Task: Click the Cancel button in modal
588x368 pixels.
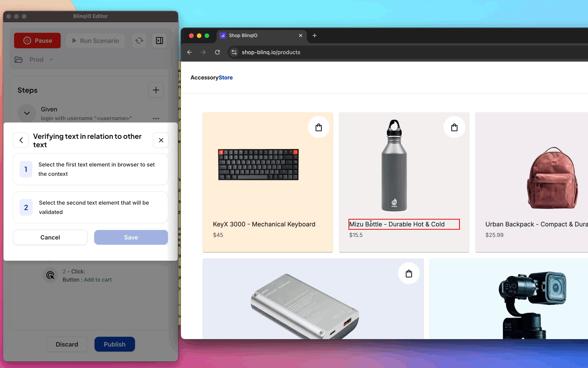Action: (50, 237)
